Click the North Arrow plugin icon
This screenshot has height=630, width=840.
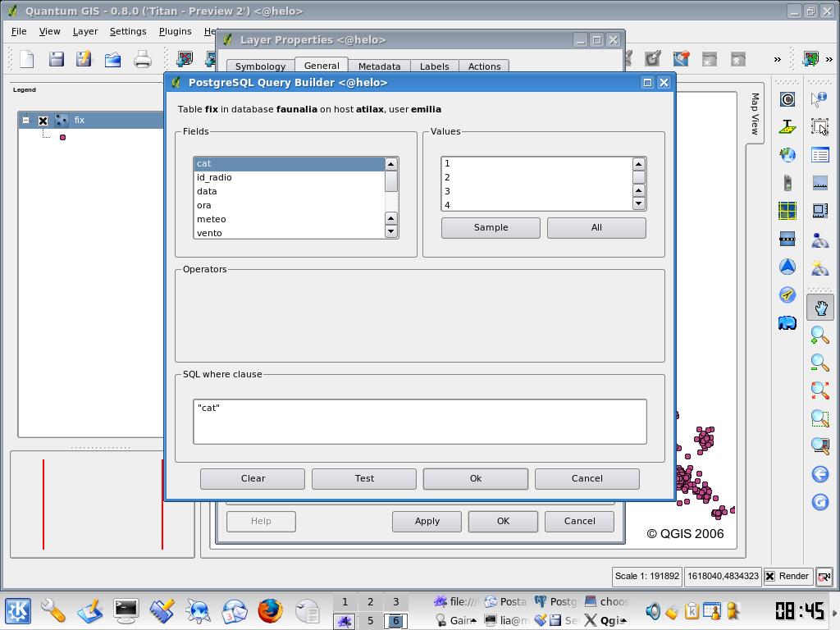pyautogui.click(x=787, y=267)
